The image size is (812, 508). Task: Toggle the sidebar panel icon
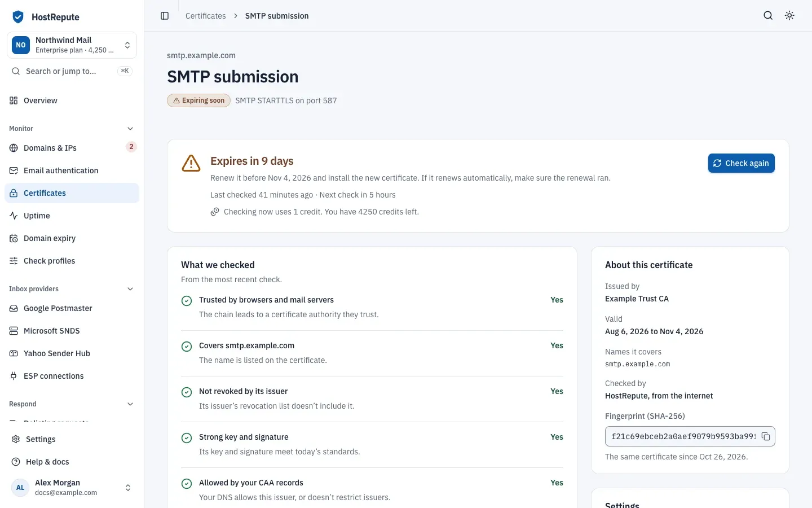click(165, 16)
